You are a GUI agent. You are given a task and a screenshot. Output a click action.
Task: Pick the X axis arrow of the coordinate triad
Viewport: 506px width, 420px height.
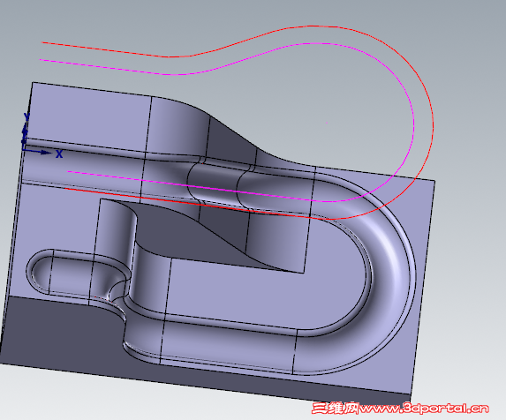36,151
